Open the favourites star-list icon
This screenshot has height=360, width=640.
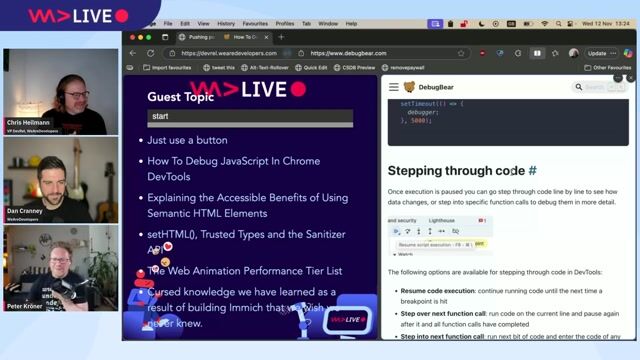555,53
